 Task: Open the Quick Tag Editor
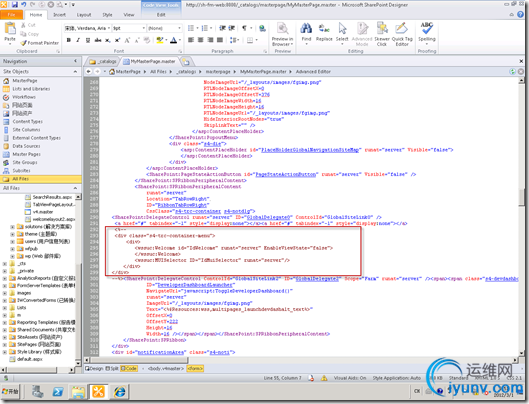pos(402,34)
